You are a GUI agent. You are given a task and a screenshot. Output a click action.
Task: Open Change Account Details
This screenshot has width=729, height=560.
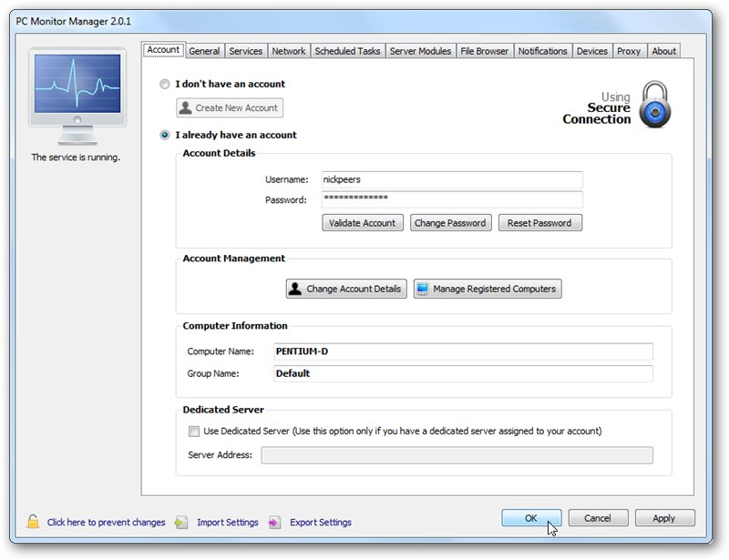pos(346,289)
